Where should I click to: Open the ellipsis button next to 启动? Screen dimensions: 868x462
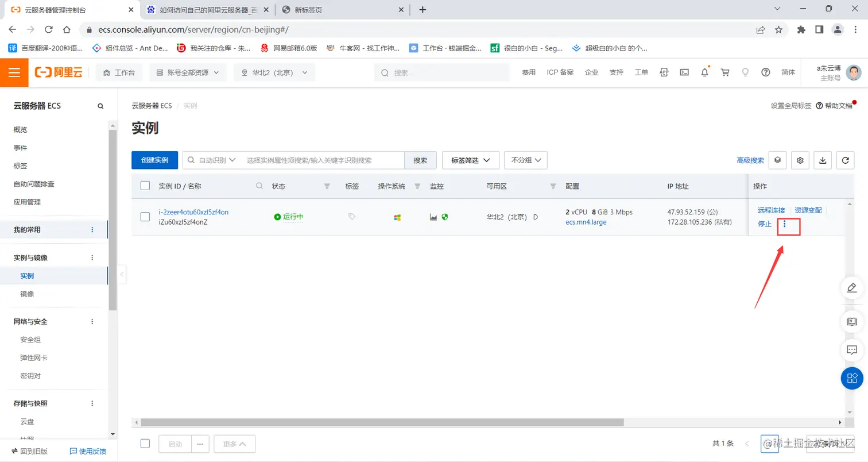pyautogui.click(x=200, y=444)
